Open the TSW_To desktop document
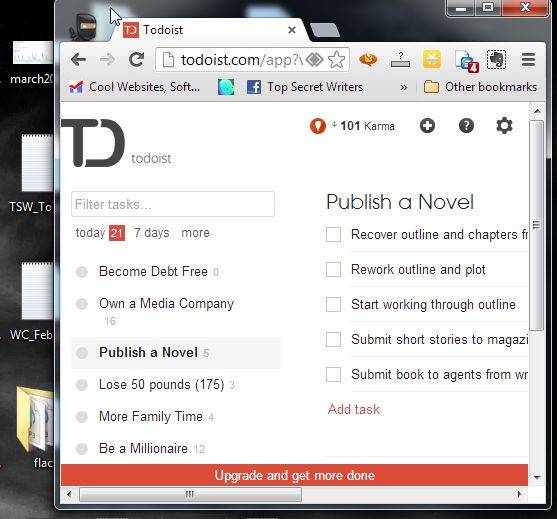The image size is (557, 519). pyautogui.click(x=37, y=163)
